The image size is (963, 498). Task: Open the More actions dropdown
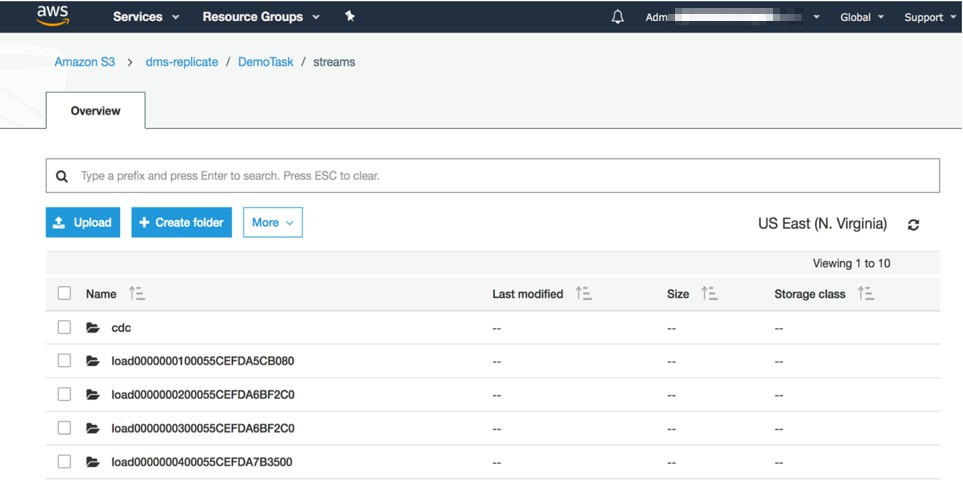pyautogui.click(x=273, y=222)
